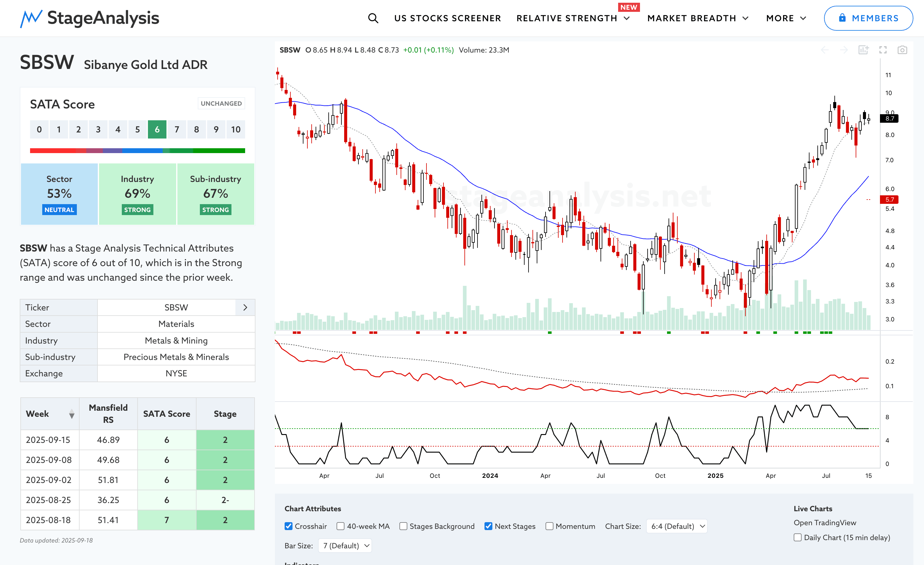Sort table by Week arrow icon
The width and height of the screenshot is (924, 565).
tap(72, 414)
